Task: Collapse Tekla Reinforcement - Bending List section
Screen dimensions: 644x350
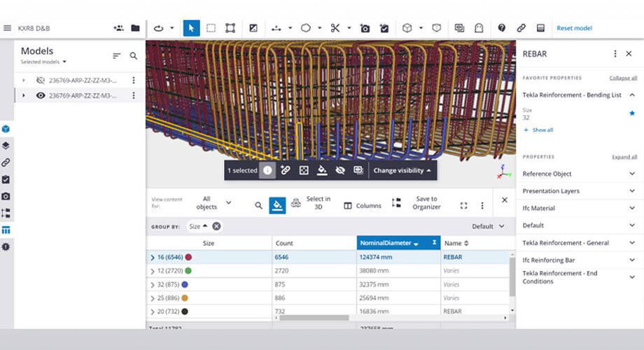Action: (632, 95)
